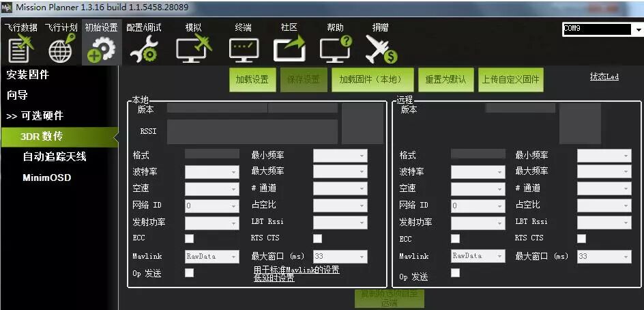This screenshot has width=644, height=310.
Task: Open the local 发射功率 dropdown
Action: 212,223
